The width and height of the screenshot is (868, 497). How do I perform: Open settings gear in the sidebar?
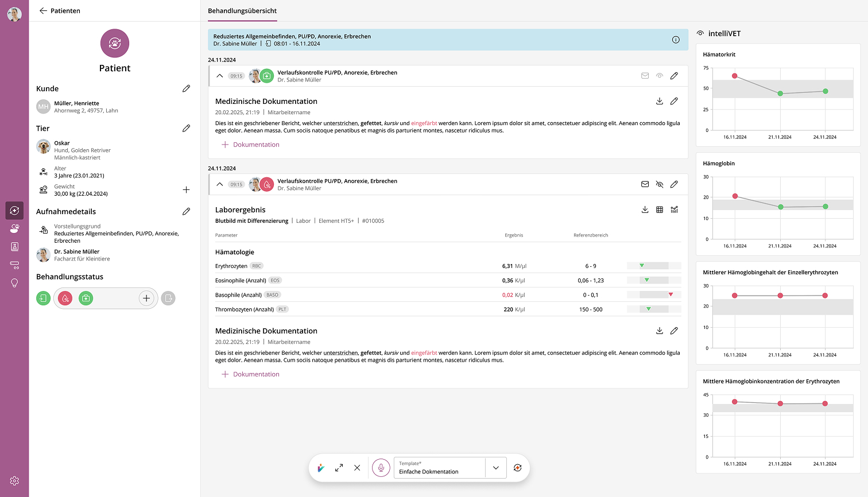(x=14, y=481)
